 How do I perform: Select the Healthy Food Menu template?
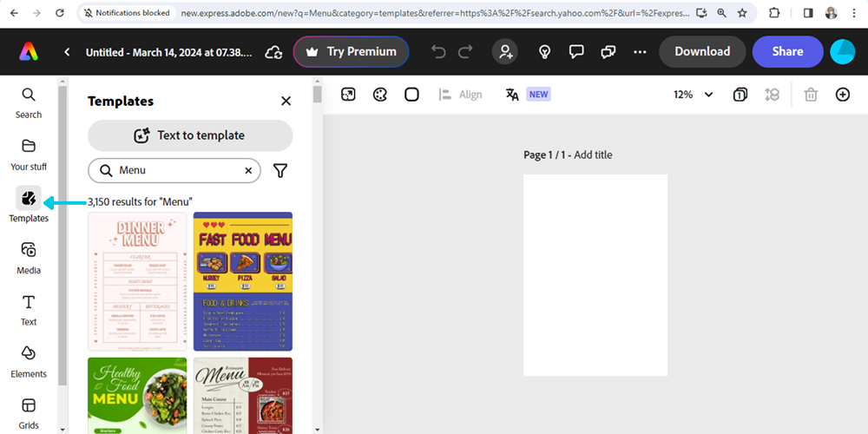click(137, 395)
